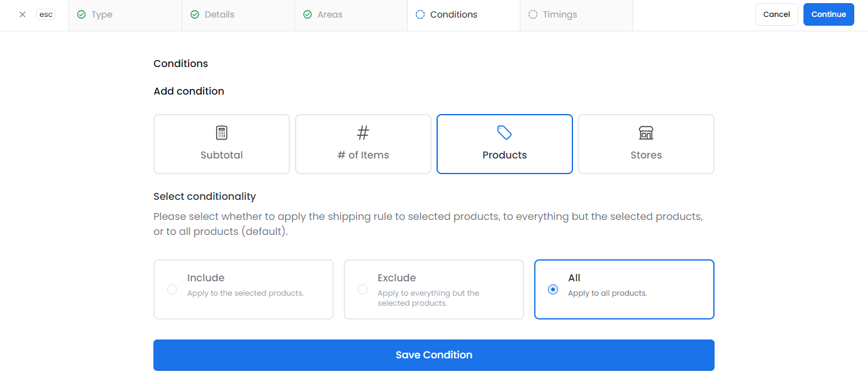Select the Include radio button
Image resolution: width=868 pixels, height=384 pixels.
(172, 289)
